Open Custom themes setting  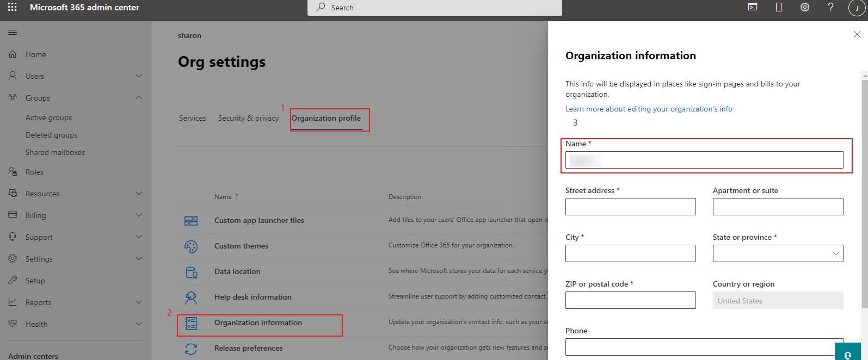[241, 246]
